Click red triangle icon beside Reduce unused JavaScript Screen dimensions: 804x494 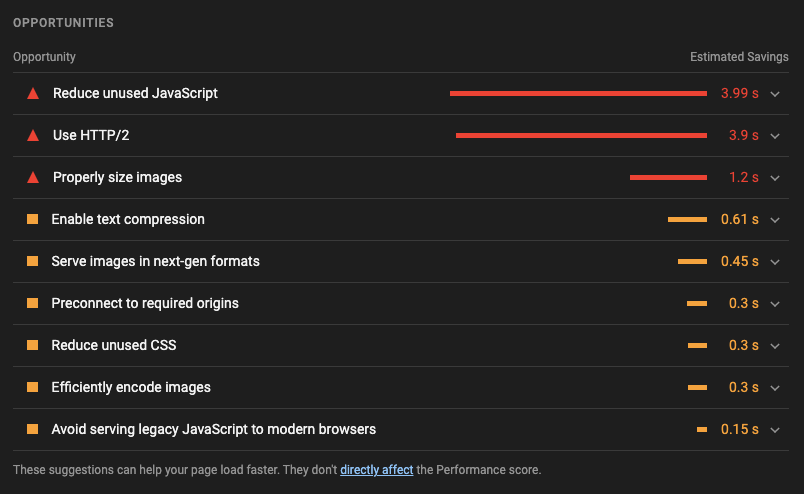[33, 94]
